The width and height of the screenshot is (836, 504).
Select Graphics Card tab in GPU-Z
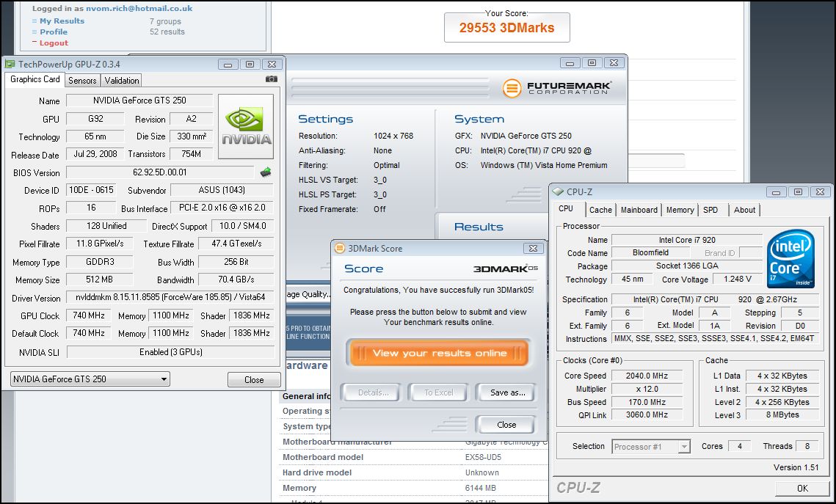[35, 79]
